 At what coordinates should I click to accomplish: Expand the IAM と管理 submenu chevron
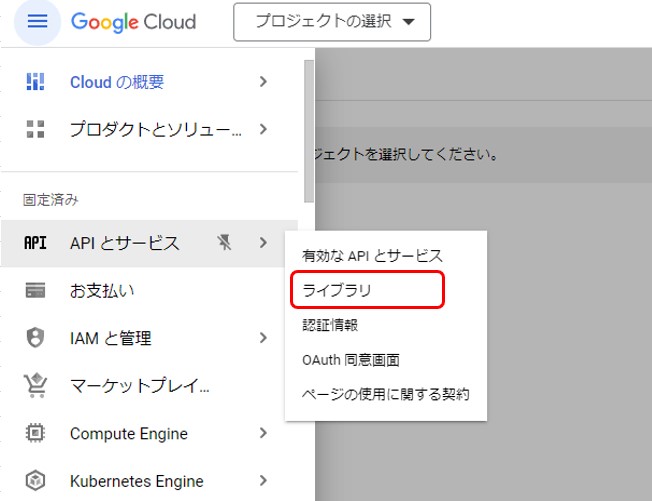(263, 338)
